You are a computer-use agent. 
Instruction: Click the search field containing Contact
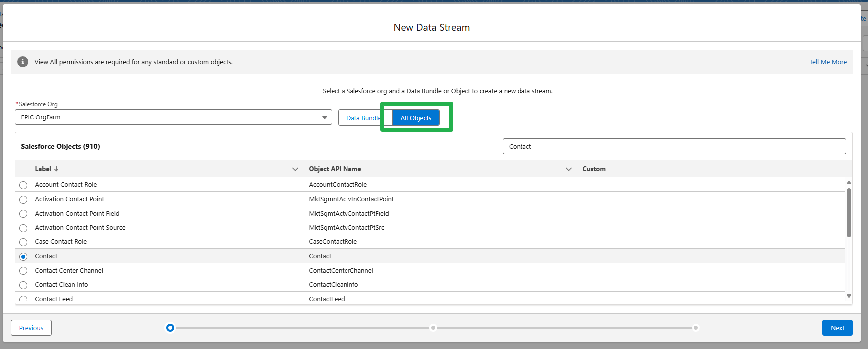[674, 146]
